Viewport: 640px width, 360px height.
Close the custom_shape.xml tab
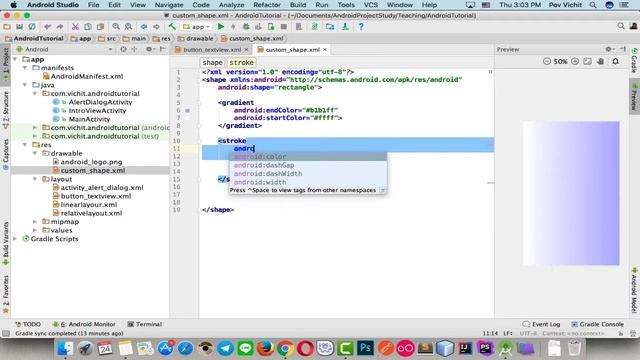point(325,49)
